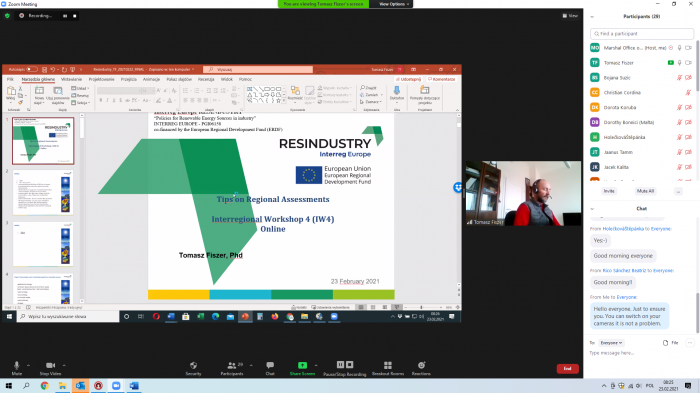This screenshot has height=393, width=700.
Task: Stop the recording with the square icon at top left
Action: [x=75, y=16]
